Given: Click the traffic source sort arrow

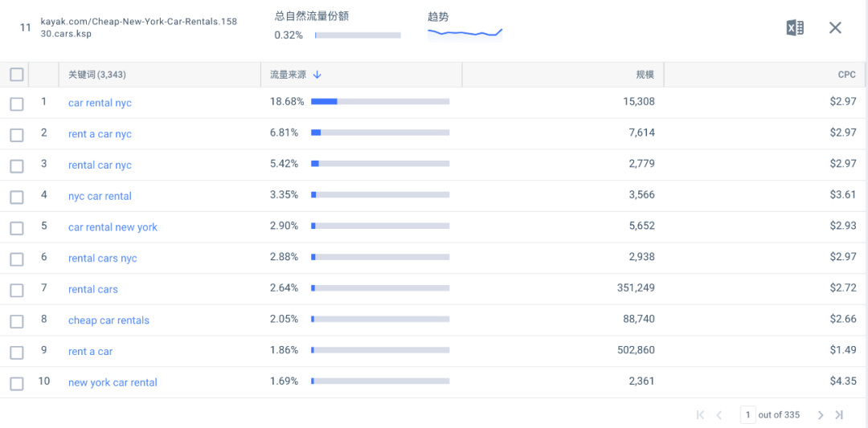Looking at the screenshot, I should tap(317, 75).
